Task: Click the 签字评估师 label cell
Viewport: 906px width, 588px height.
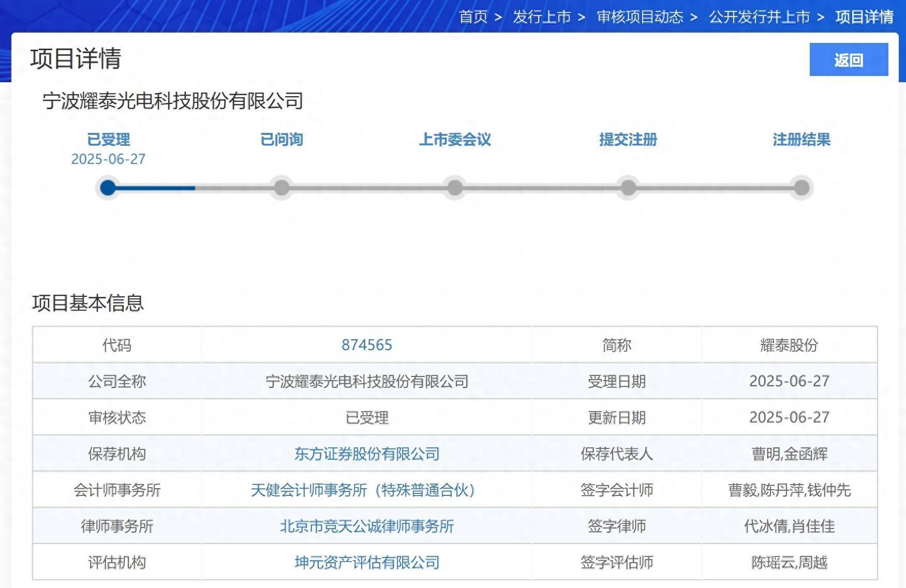Action: tap(617, 562)
